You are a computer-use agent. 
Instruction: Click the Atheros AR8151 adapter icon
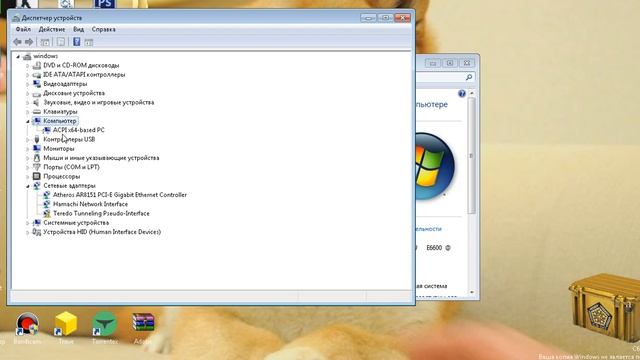(x=47, y=195)
